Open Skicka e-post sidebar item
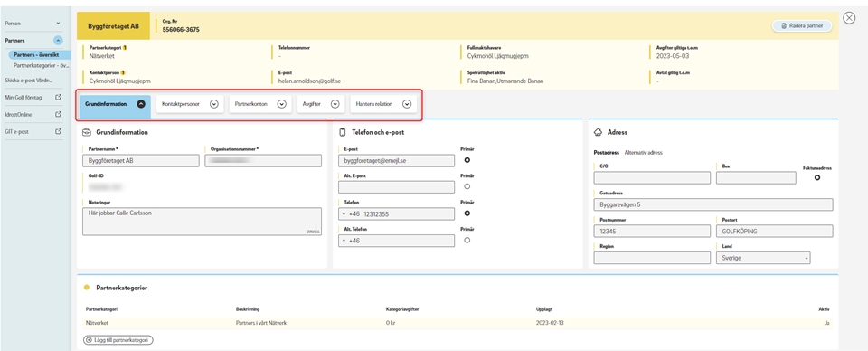The image size is (868, 351). tap(28, 80)
